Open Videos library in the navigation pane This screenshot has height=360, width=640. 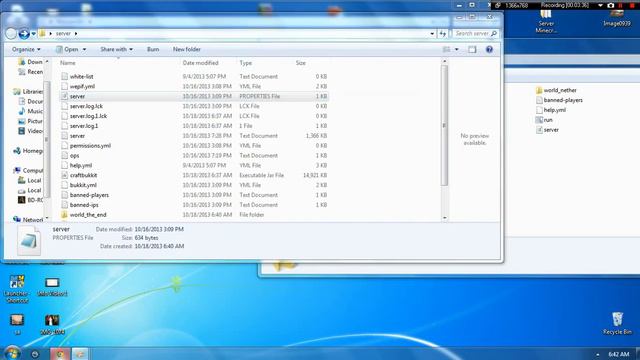[31, 131]
